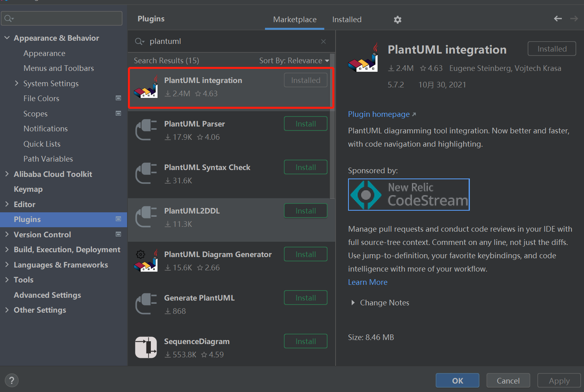584x392 pixels.
Task: Expand the Alibaba Cloud Toolkit node
Action: [x=7, y=174]
